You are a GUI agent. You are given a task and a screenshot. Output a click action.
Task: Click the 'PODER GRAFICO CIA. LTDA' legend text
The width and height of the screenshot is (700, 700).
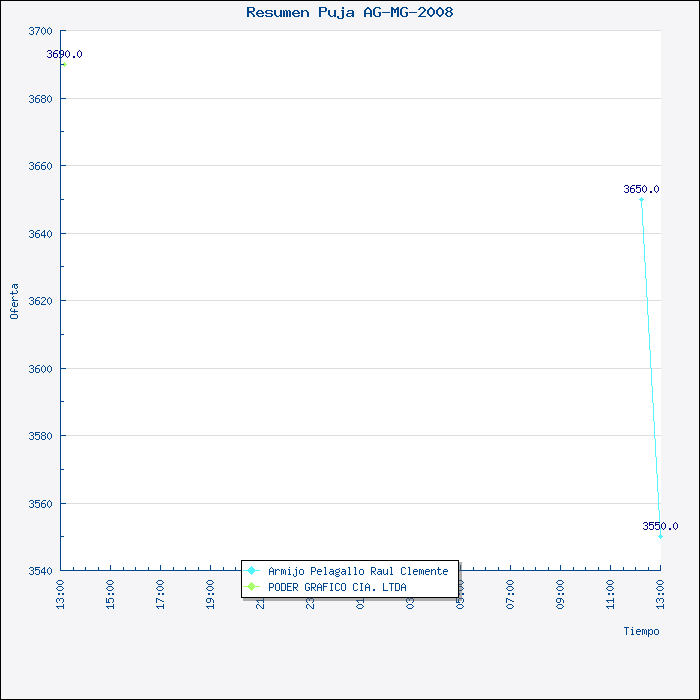click(x=337, y=587)
